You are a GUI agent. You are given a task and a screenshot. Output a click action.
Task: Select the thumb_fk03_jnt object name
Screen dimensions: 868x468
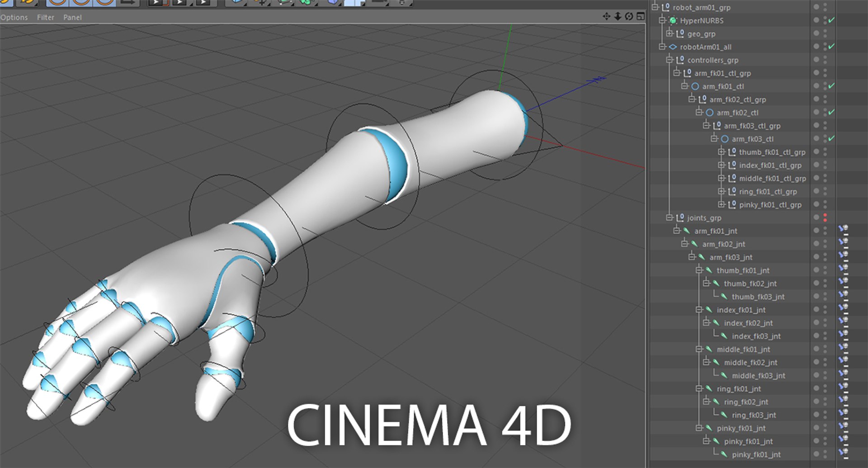pos(758,297)
